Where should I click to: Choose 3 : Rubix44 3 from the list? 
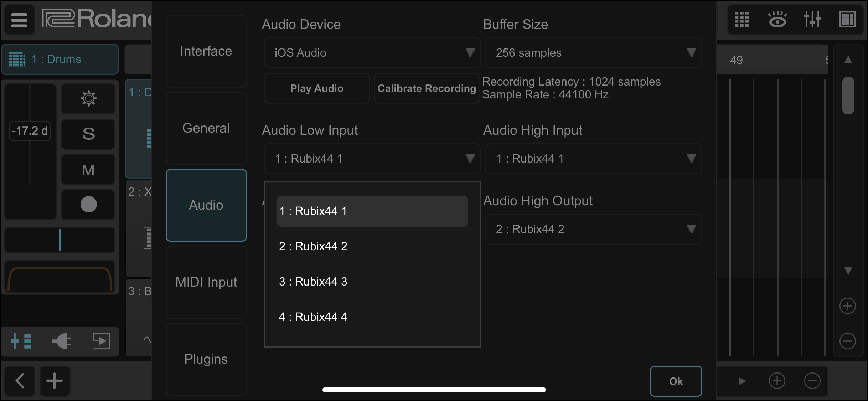point(372,282)
